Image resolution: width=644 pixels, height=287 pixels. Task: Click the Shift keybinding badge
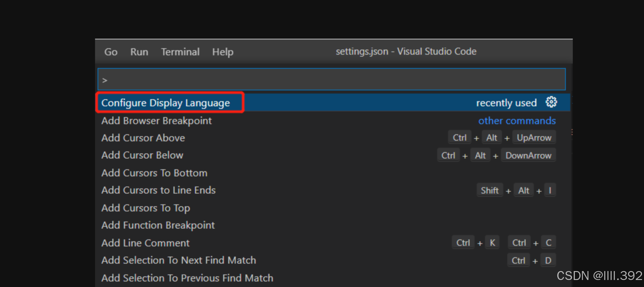click(x=490, y=190)
